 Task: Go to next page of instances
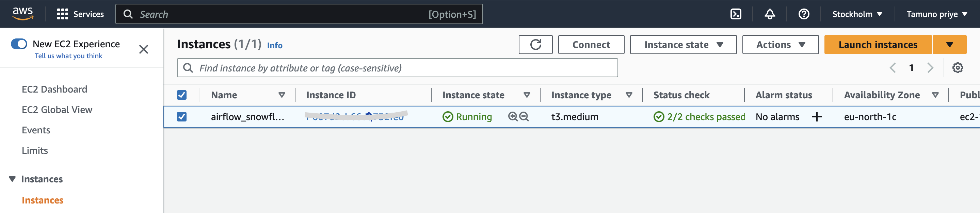[930, 68]
